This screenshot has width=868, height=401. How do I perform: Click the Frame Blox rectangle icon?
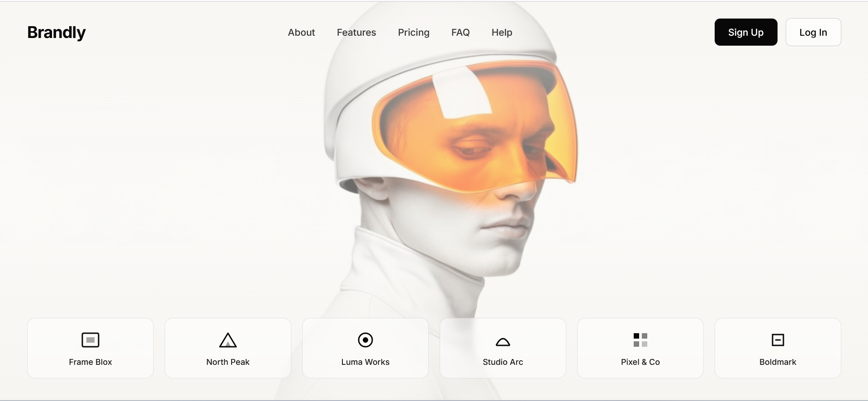pos(90,340)
